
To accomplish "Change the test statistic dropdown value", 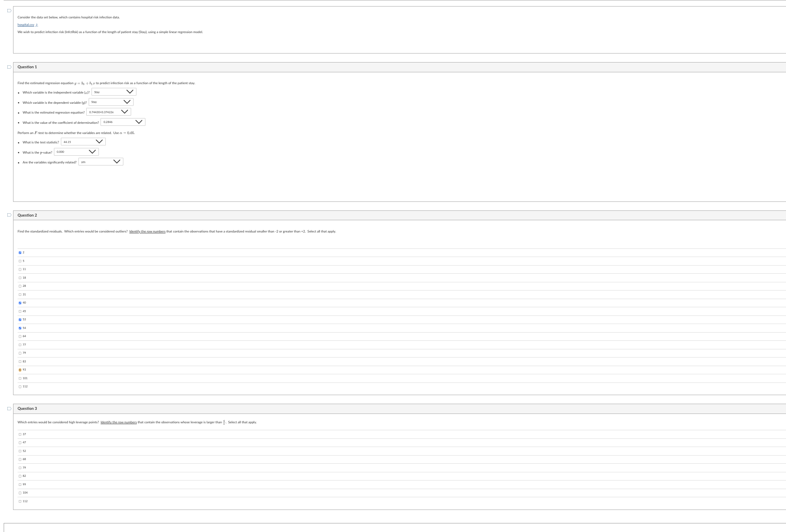I will click(83, 142).
